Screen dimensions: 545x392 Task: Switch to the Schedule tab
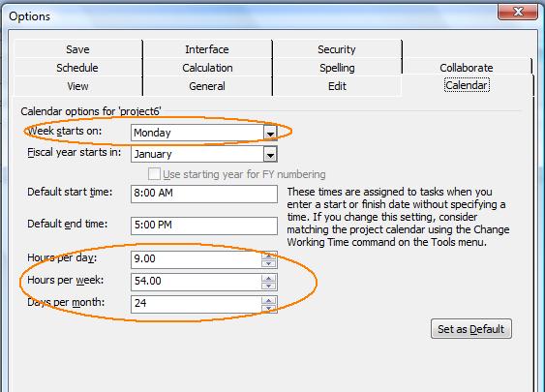[77, 68]
